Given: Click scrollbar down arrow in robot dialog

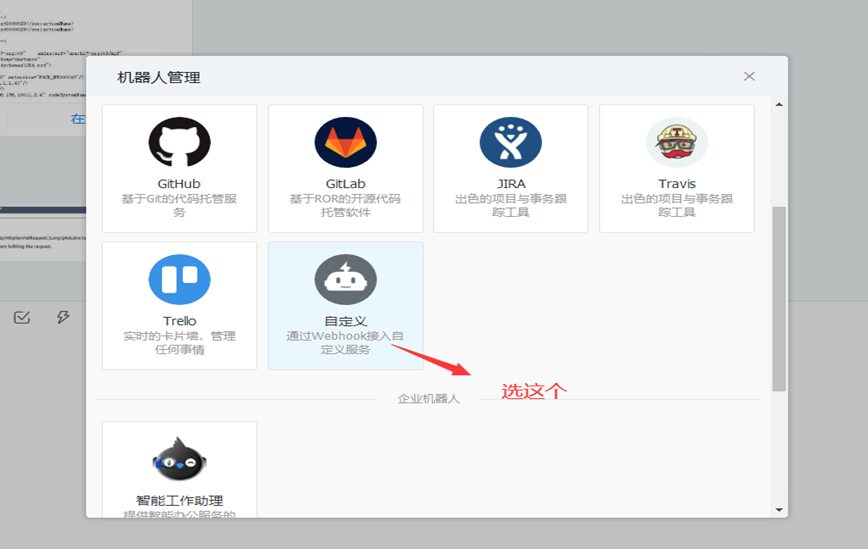Looking at the screenshot, I should [779, 510].
